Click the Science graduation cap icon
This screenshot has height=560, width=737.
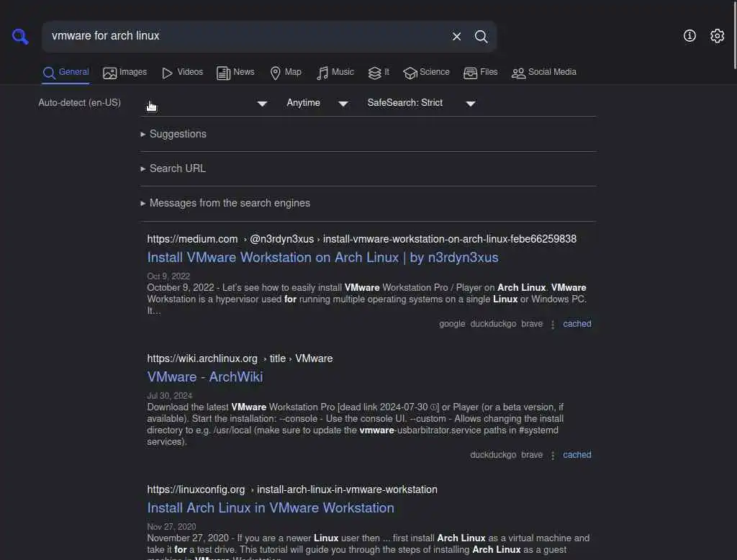[410, 73]
